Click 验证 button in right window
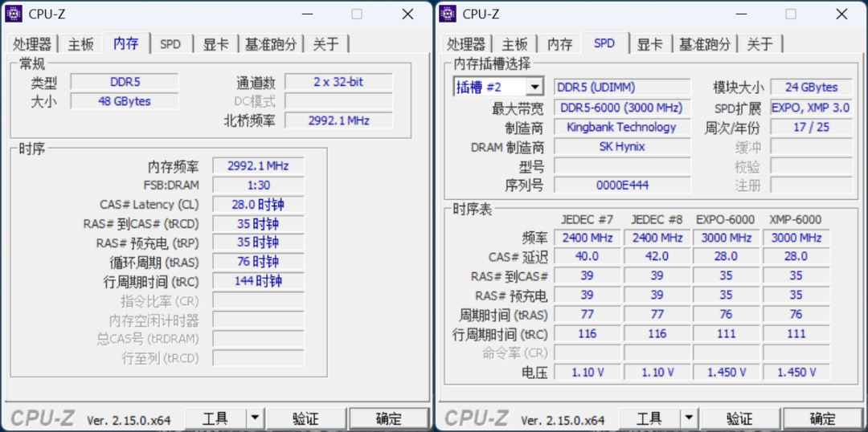The height and width of the screenshot is (432, 868). click(739, 418)
